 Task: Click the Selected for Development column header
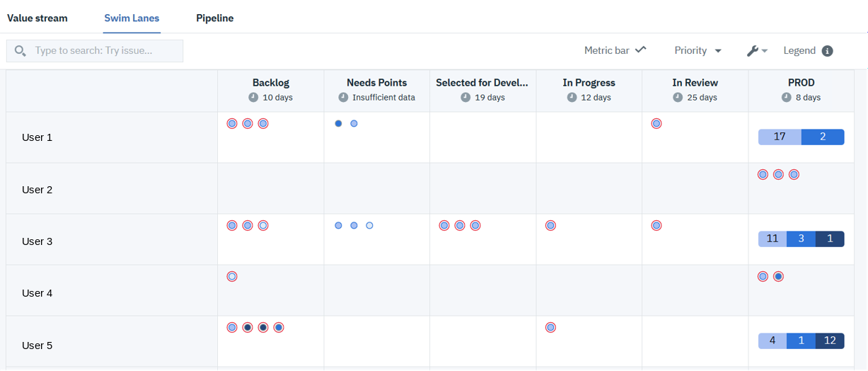coord(482,83)
